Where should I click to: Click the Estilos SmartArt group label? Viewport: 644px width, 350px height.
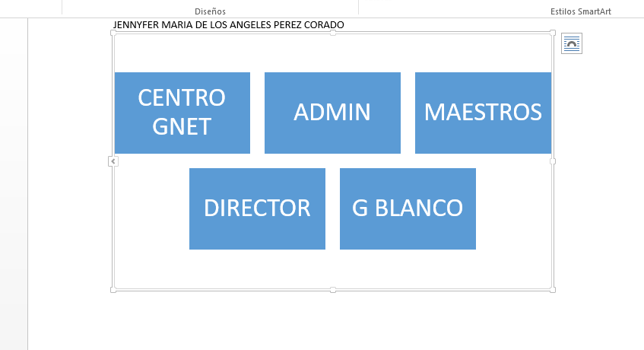pos(581,11)
